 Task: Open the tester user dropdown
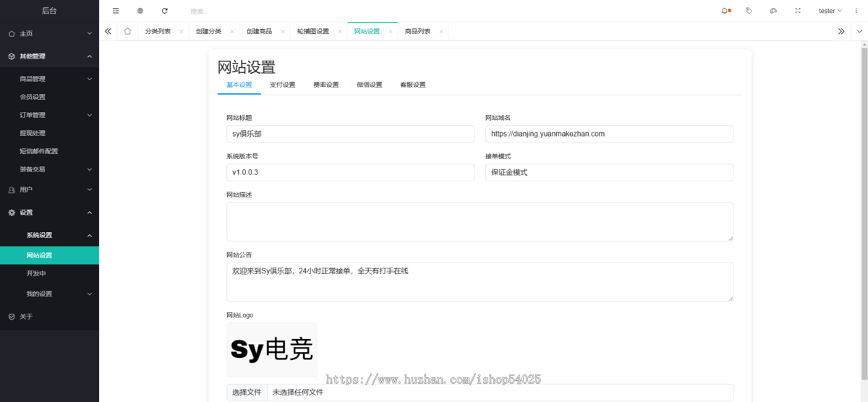[x=830, y=11]
